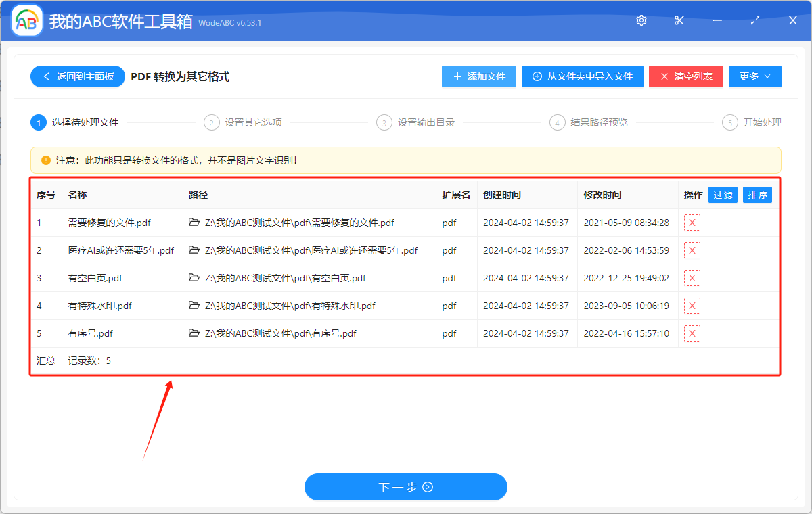
Task: Open the settings gear in the title bar
Action: pyautogui.click(x=641, y=20)
